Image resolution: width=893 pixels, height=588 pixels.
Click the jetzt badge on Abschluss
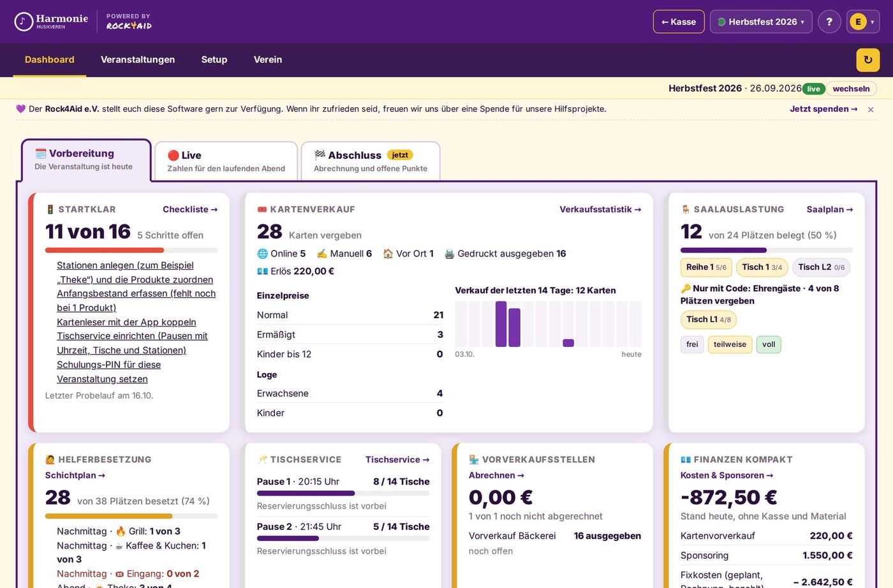click(x=400, y=155)
